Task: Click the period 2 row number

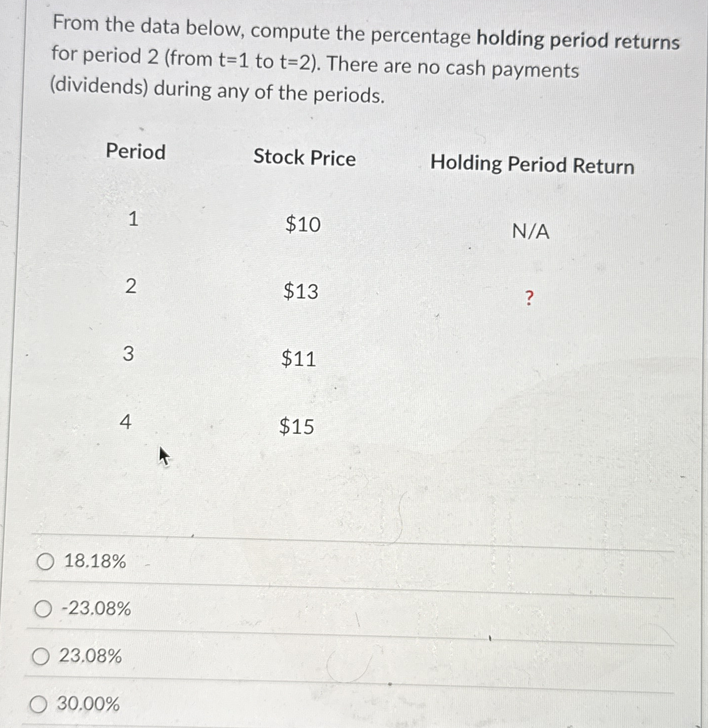Action: point(131,286)
